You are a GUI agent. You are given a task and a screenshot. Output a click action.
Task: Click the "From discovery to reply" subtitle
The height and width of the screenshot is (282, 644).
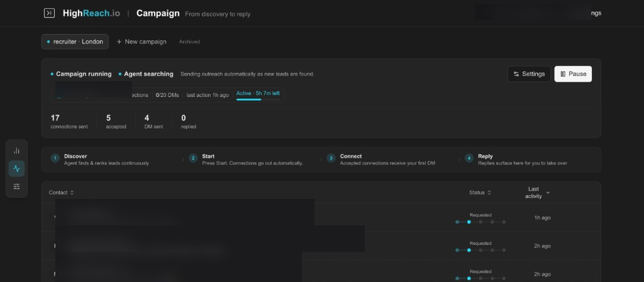coord(218,14)
